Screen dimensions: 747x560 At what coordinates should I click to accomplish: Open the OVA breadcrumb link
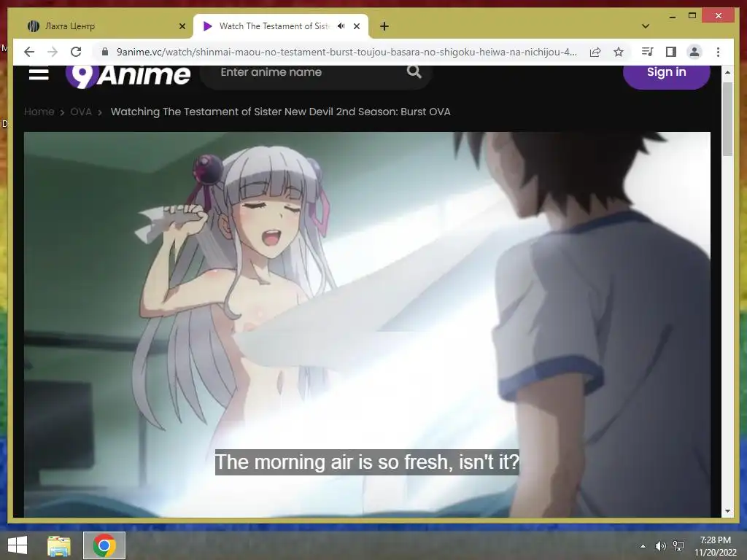[x=81, y=112]
